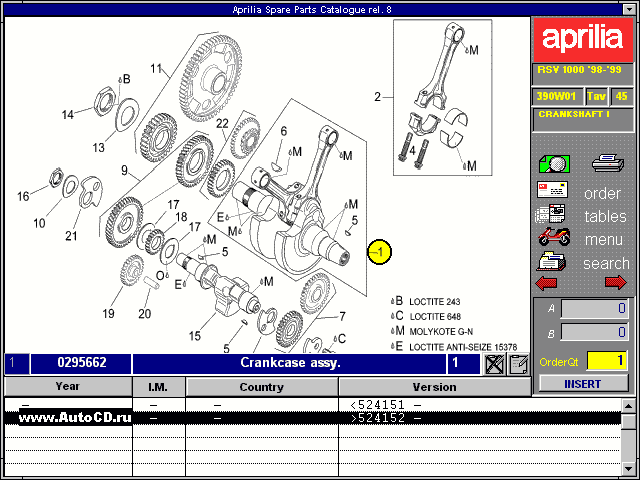This screenshot has width=640, height=480.
Task: Select part 22 gear callout
Action: [x=222, y=123]
